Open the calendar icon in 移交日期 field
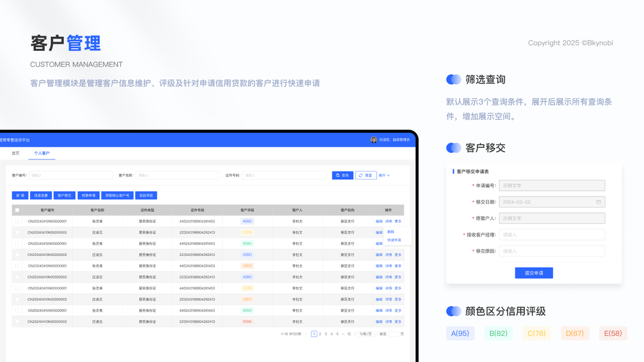 click(598, 202)
